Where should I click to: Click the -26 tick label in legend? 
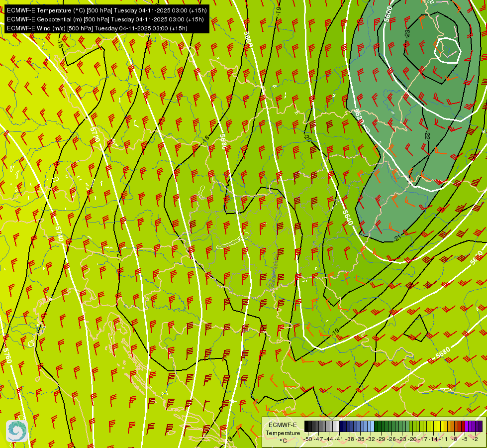pyautogui.click(x=391, y=440)
